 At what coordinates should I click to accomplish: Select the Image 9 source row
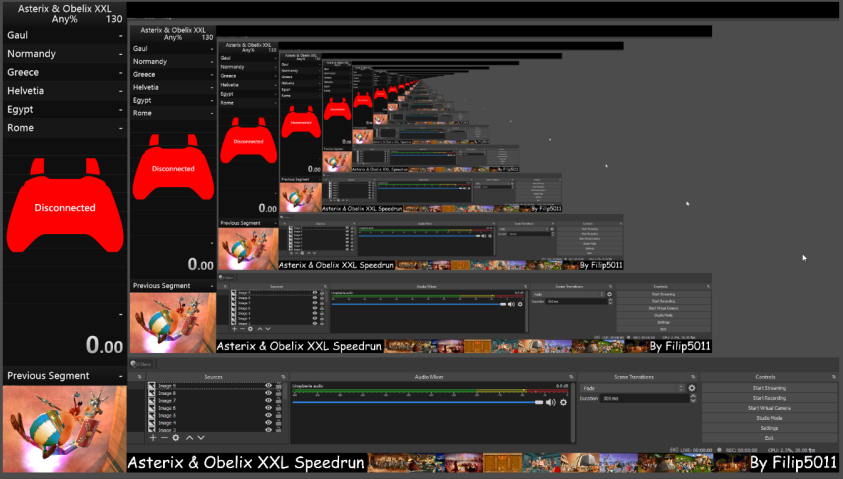click(215, 386)
